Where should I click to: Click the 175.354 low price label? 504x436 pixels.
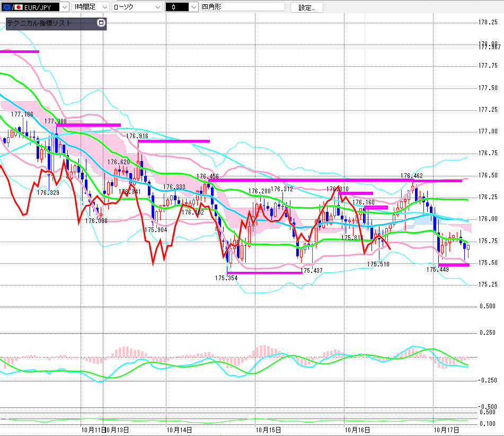[x=225, y=278]
